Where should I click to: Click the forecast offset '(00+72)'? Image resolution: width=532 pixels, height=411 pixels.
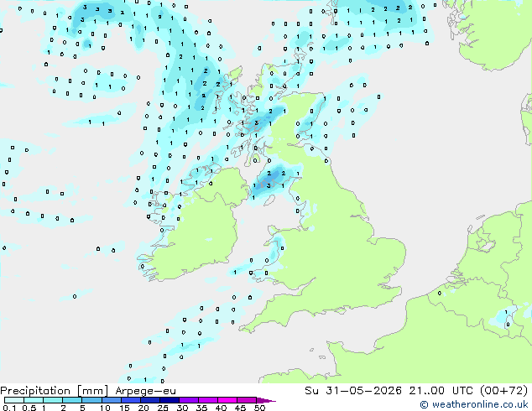(504, 391)
